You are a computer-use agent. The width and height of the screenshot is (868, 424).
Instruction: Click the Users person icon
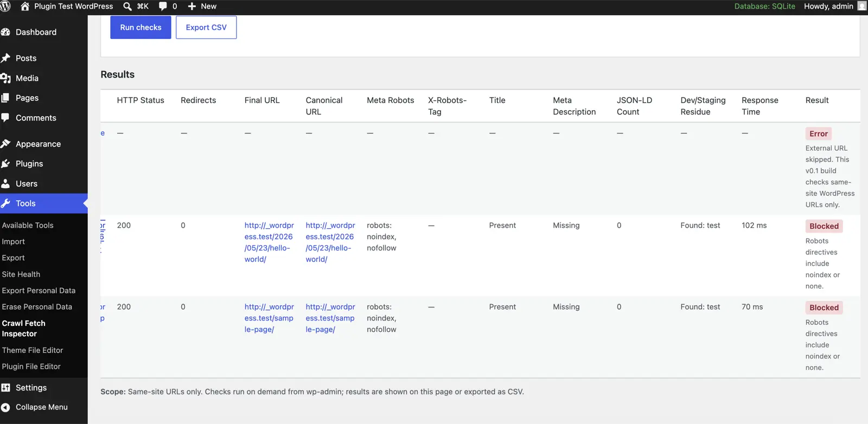click(x=6, y=183)
